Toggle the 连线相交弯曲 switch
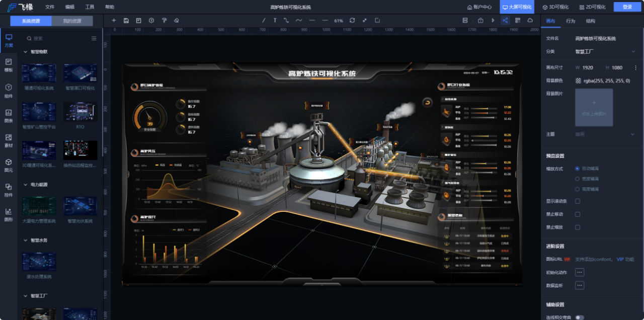This screenshot has height=320, width=644. 580,317
